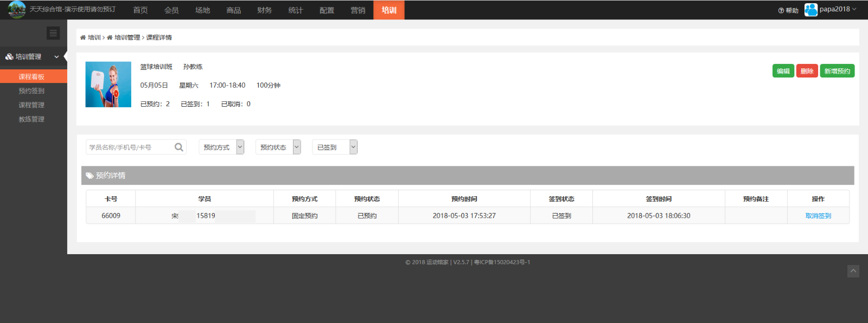Click the booking time 2018-05-03 17:53:27

[x=464, y=216]
